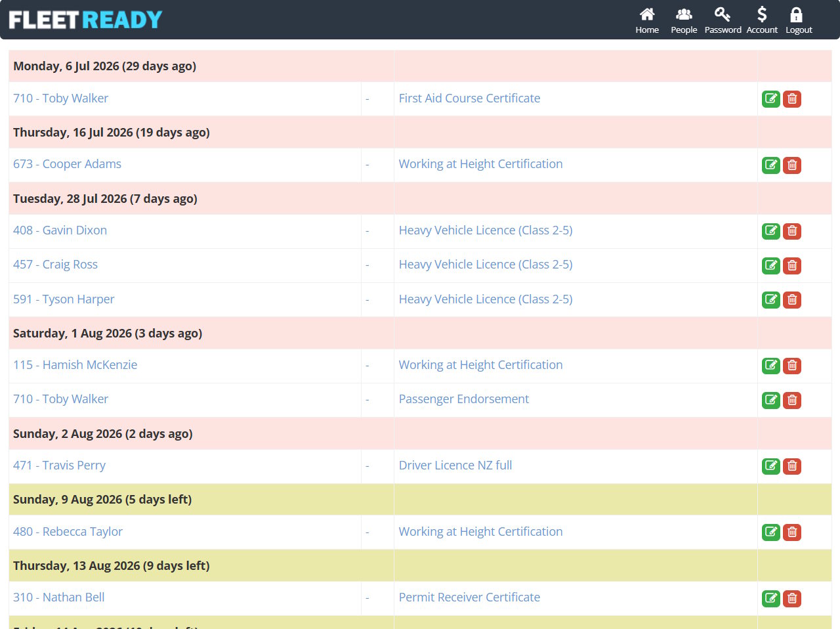Open Toby Walker link in First Aid row

click(x=60, y=98)
